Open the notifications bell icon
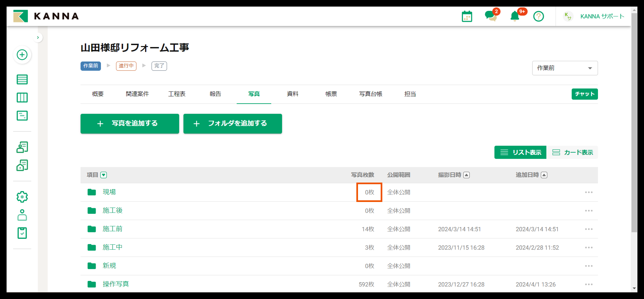The width and height of the screenshot is (644, 299). [x=514, y=16]
